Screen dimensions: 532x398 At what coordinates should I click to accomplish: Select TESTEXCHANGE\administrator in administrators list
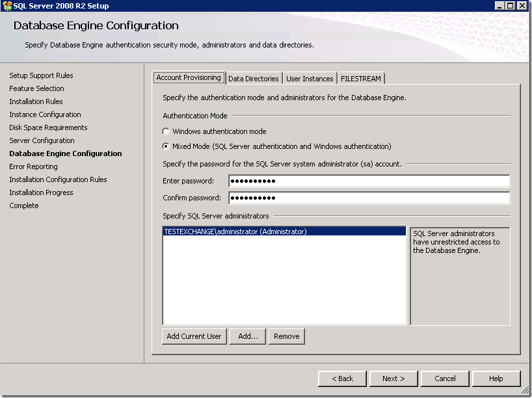tap(284, 232)
